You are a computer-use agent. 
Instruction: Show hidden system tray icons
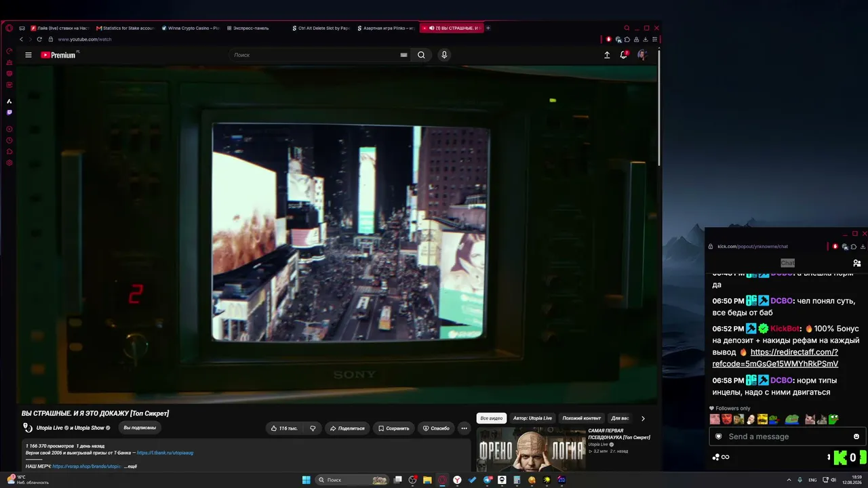pyautogui.click(x=789, y=480)
